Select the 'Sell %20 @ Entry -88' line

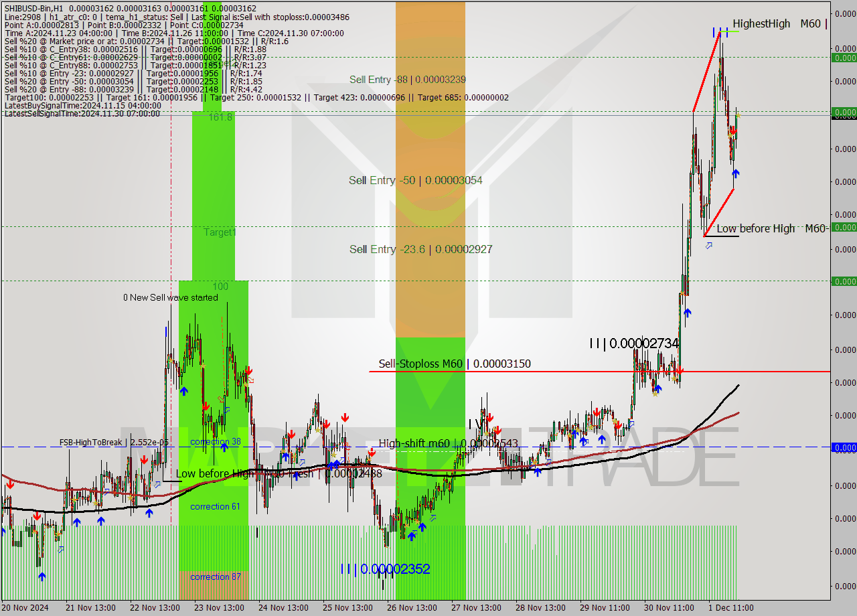click(x=133, y=89)
